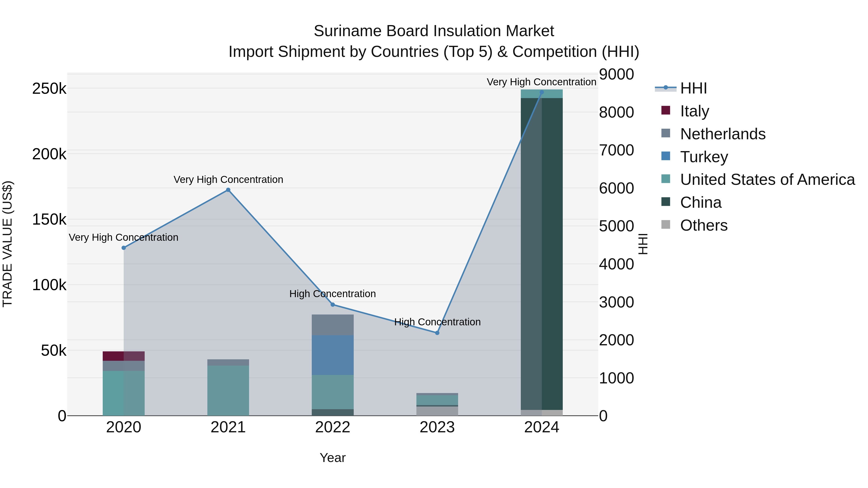Click the China dark green legend swatch
This screenshot has height=488, width=868.
point(666,202)
